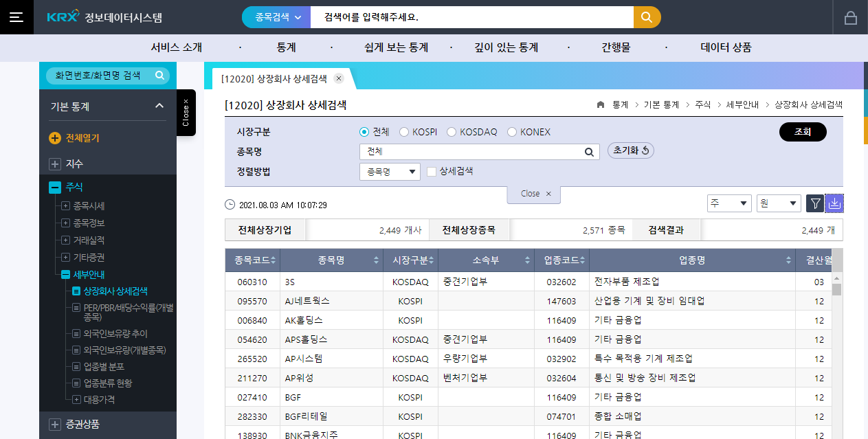Collapse the 주식 tree node

tap(55, 187)
